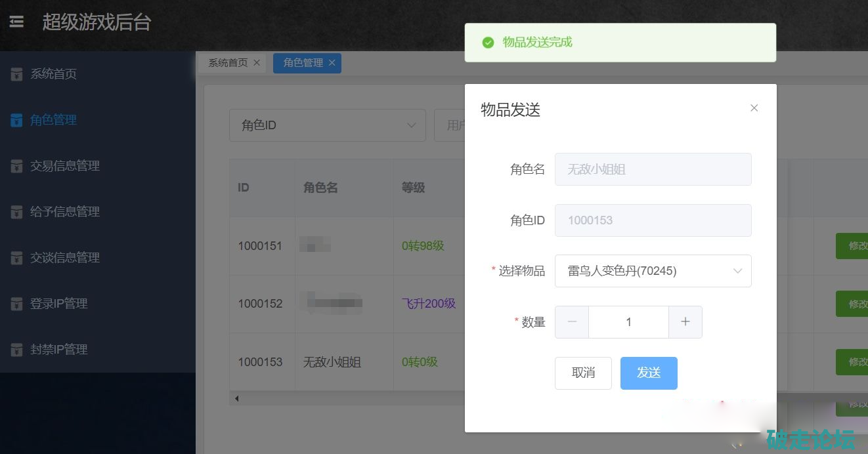This screenshot has width=868, height=454.
Task: Click the 给予信息管理 sidebar icon
Action: [16, 212]
